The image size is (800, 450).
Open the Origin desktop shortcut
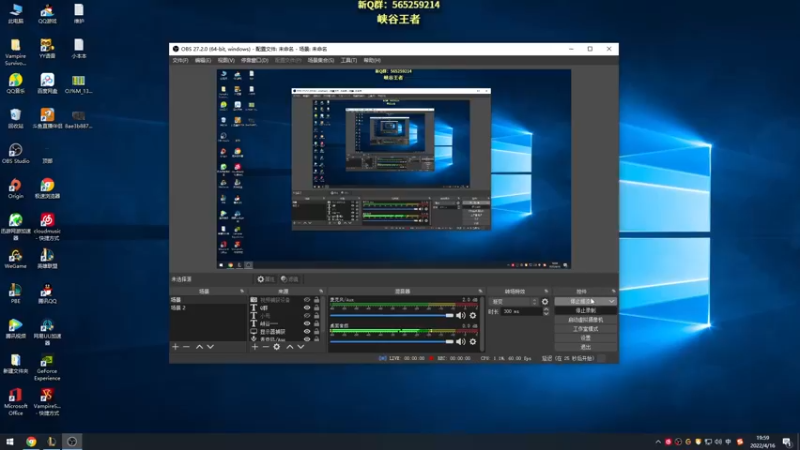(x=15, y=188)
